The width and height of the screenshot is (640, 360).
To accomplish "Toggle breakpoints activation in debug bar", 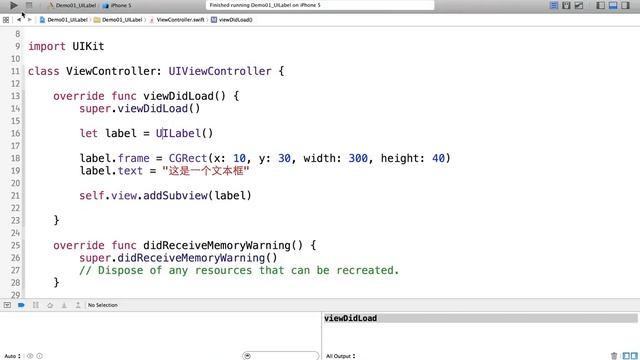I will [x=21, y=305].
